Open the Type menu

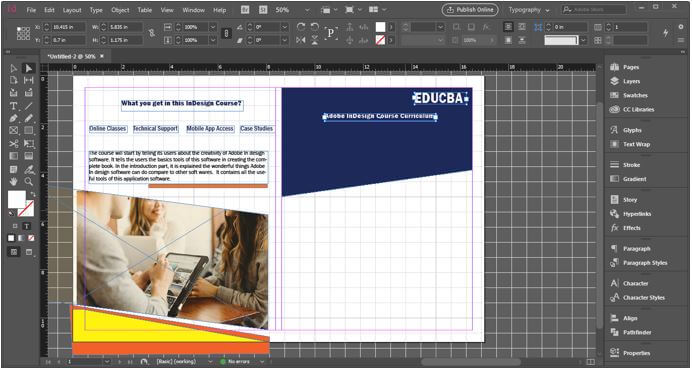coord(96,10)
